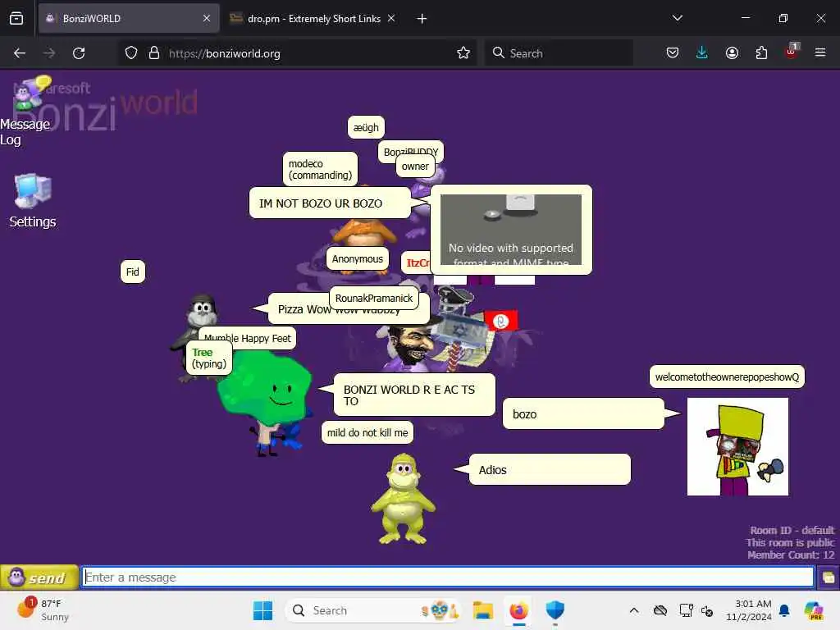Click the Tree (typing) name tag
This screenshot has width=840, height=630.
pyautogui.click(x=209, y=358)
